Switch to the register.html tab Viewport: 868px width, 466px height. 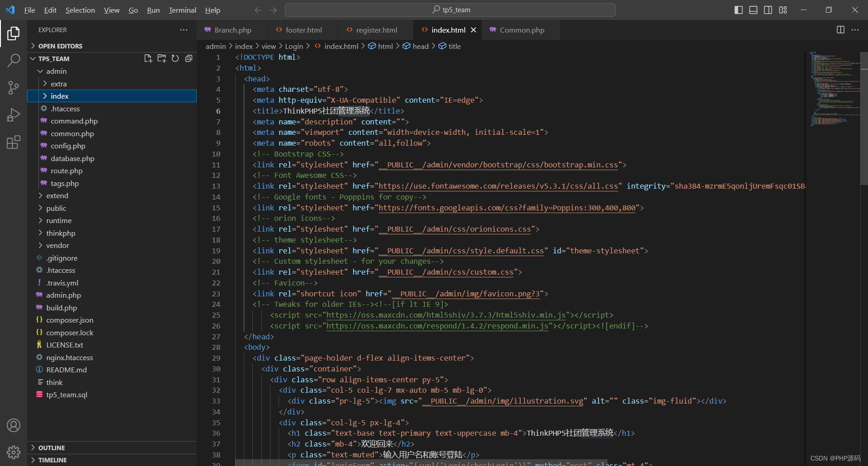376,30
